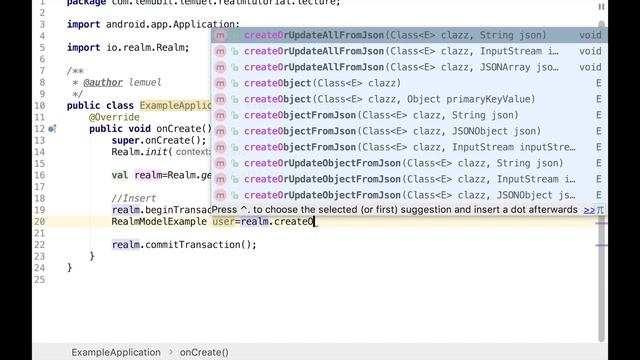Click the highlighted user variable name
Image resolution: width=640 pixels, height=360 pixels.
[x=224, y=222]
